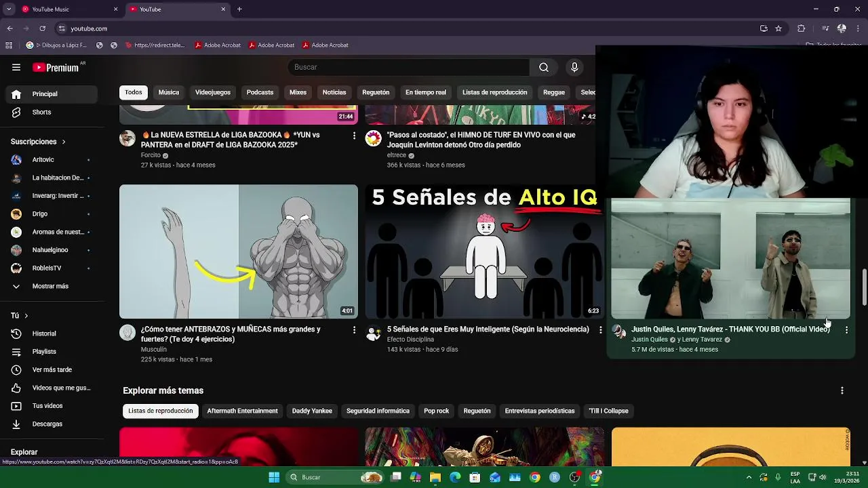This screenshot has height=488, width=868.
Task: Reload the page in Chrome
Action: pyautogui.click(x=42, y=28)
